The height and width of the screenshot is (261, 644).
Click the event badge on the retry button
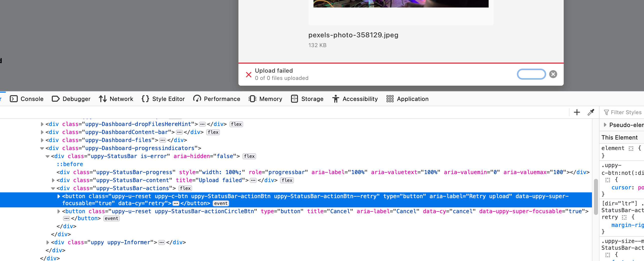(221, 203)
